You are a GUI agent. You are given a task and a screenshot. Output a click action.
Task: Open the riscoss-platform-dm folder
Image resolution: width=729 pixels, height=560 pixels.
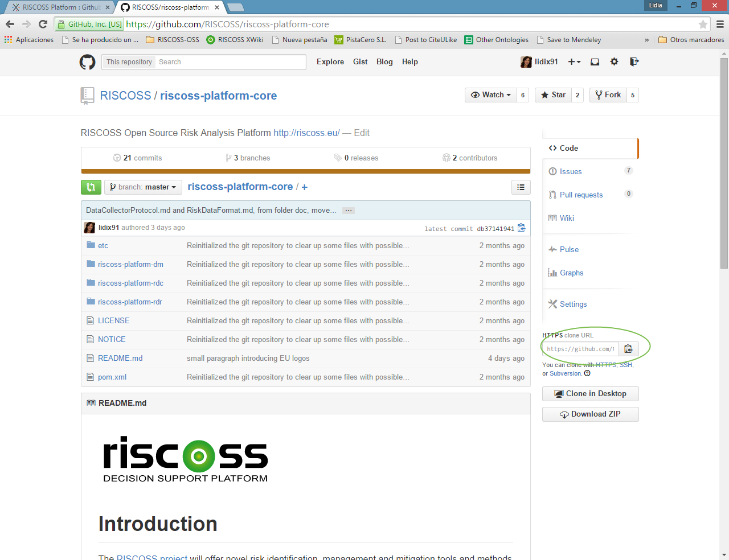pos(130,264)
